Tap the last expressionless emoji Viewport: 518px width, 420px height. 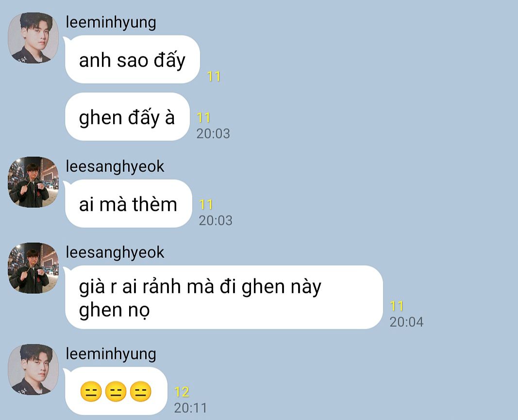pos(140,391)
